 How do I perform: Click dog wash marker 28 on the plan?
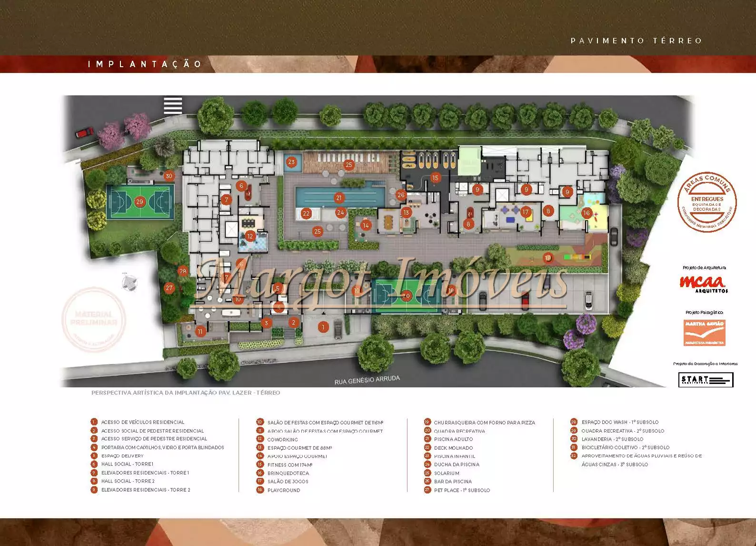[183, 271]
